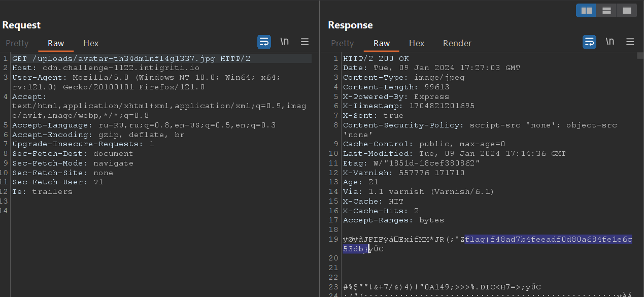
Task: Select the side-by-side layout icon
Action: point(587,10)
